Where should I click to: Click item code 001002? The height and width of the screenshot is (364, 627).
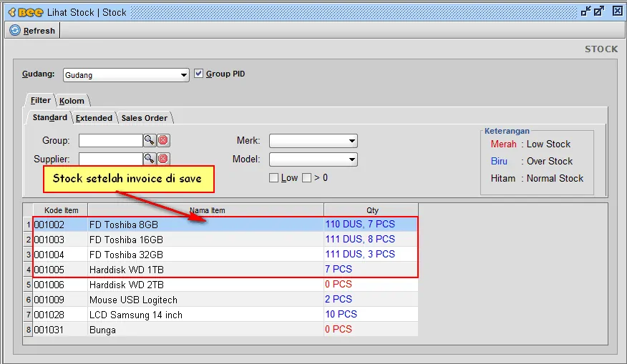coord(49,225)
